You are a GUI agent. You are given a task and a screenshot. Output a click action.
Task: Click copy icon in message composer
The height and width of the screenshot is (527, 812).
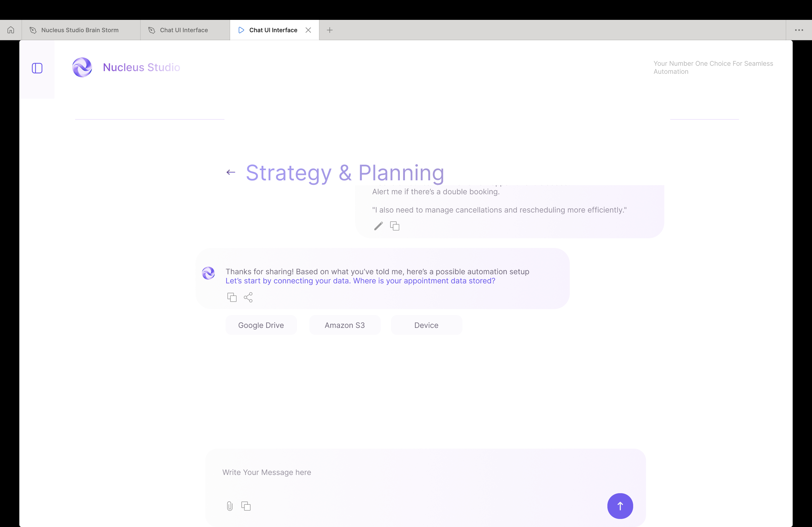click(x=246, y=506)
